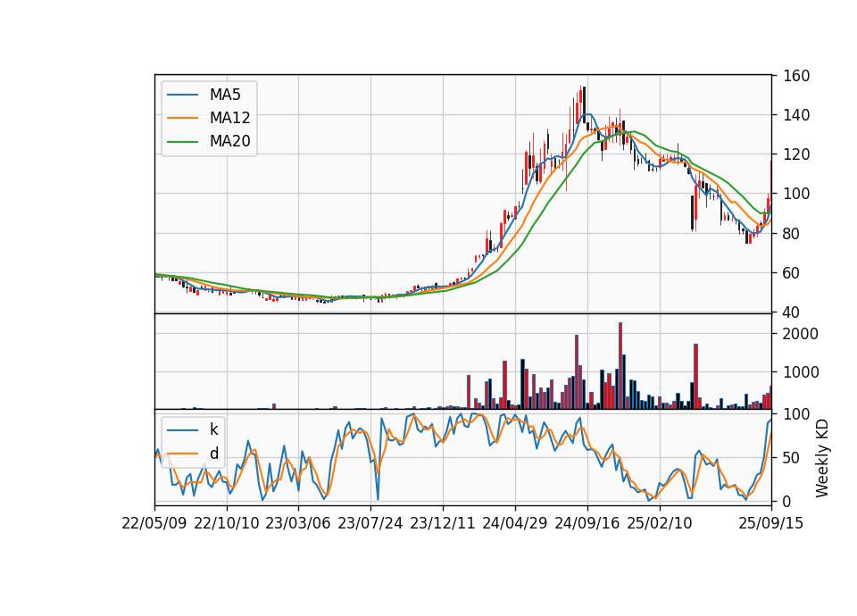The height and width of the screenshot is (616, 857).
Task: Click the 22/10/10 date label
Action: tap(226, 523)
